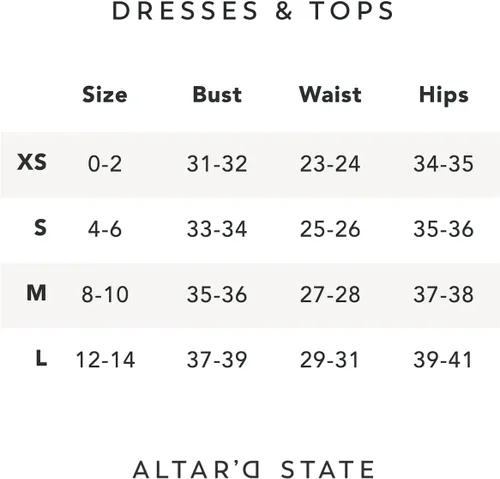Click the S waist value 25-26
Image resolution: width=500 pixels, height=479 pixels.
(330, 229)
